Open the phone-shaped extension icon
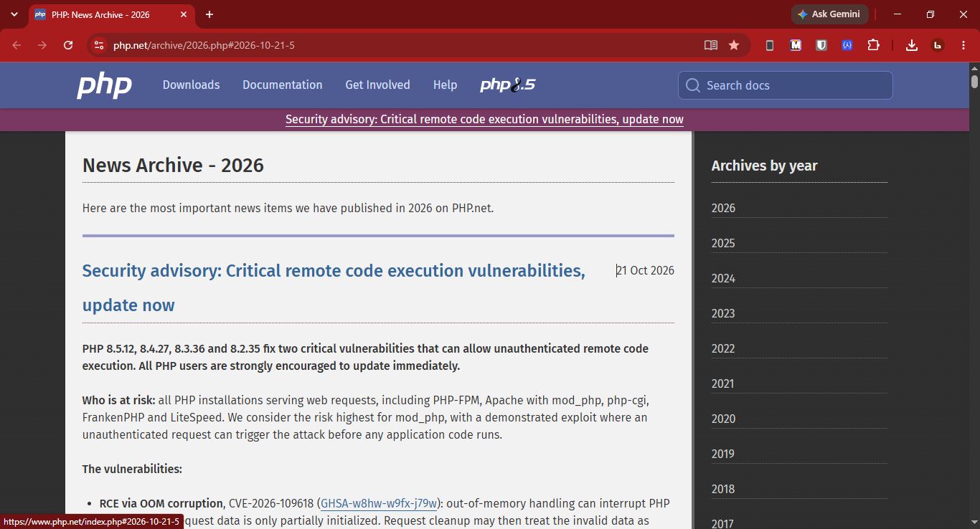980x529 pixels. 769,45
